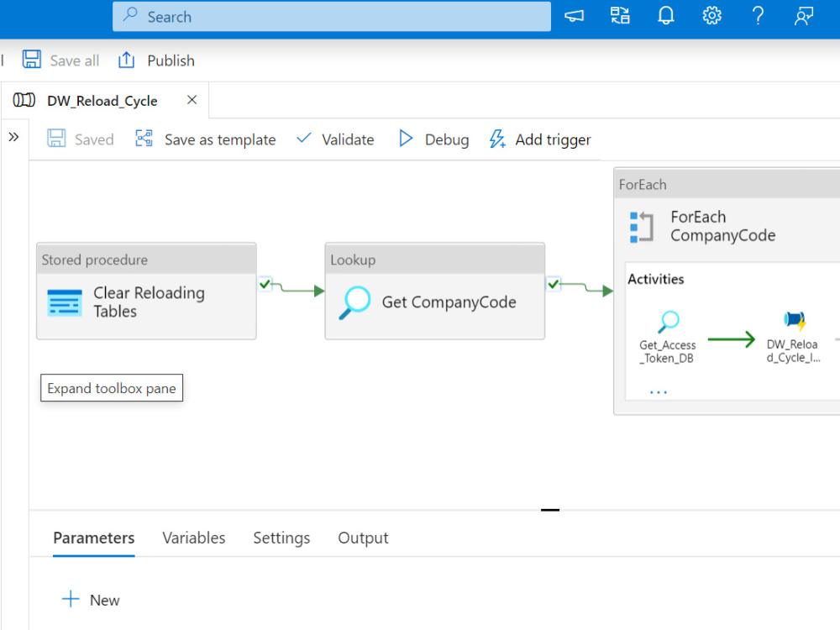This screenshot has height=630, width=840.
Task: Click success output of Clear Reloading Tables
Action: pos(265,284)
